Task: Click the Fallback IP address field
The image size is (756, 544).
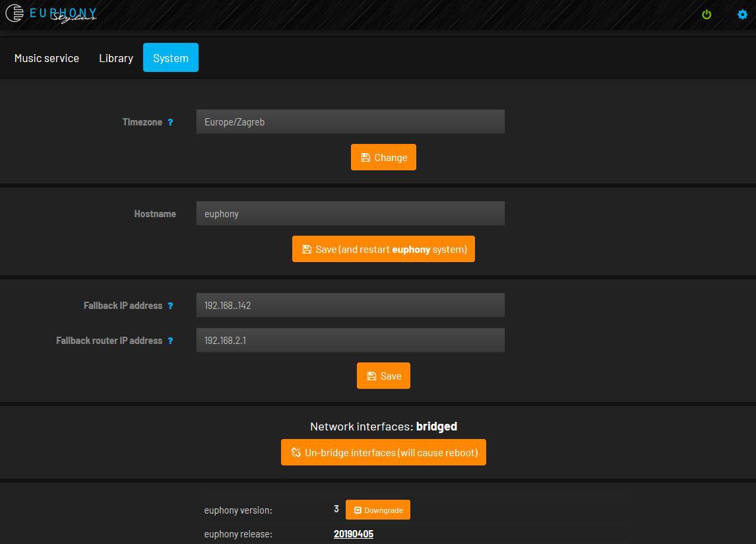Action: click(x=350, y=305)
